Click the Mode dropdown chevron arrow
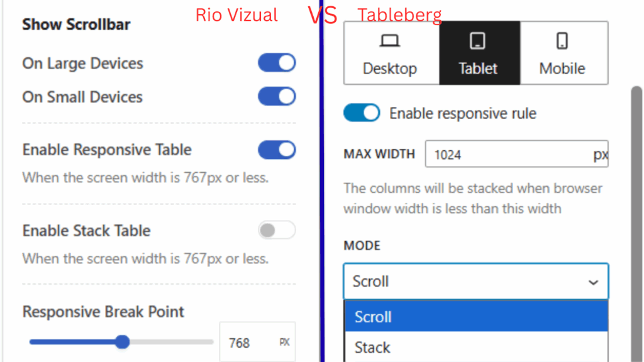The height and width of the screenshot is (362, 644). click(593, 282)
